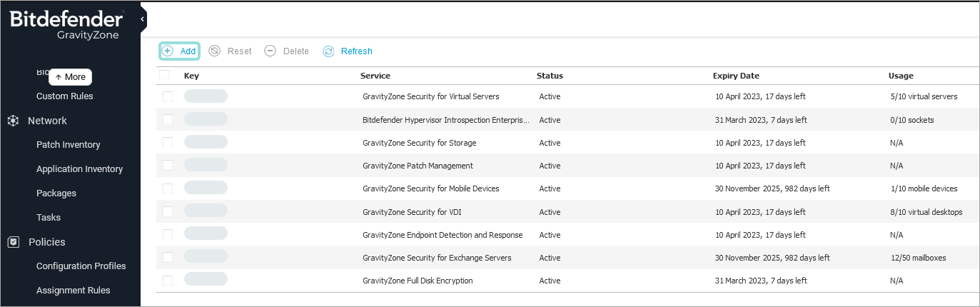Click 'GravityZone Endpoint Detection and Response' text
Image resolution: width=980 pixels, height=307 pixels.
click(443, 235)
